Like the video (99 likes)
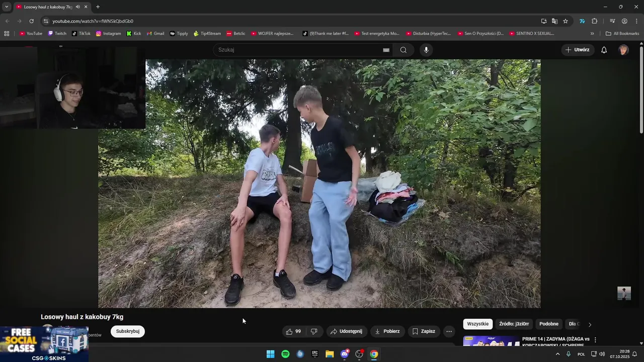 [293, 331]
